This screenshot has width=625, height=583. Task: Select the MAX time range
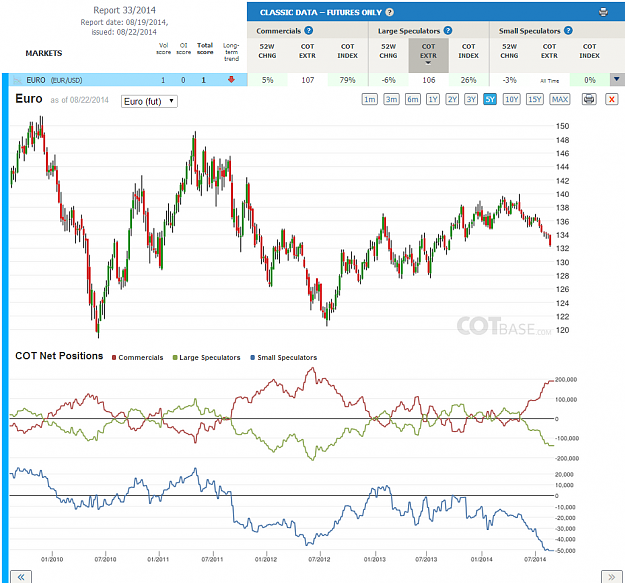point(560,99)
